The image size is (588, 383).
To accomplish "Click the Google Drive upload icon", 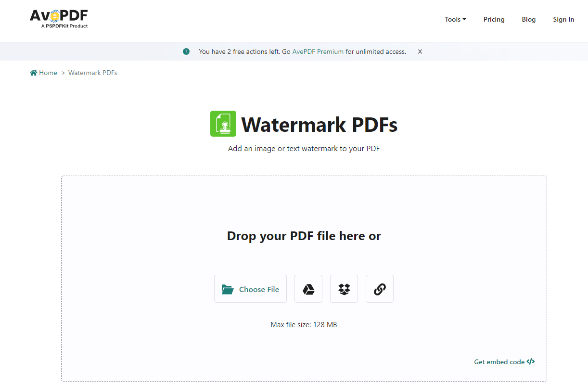I will (308, 289).
